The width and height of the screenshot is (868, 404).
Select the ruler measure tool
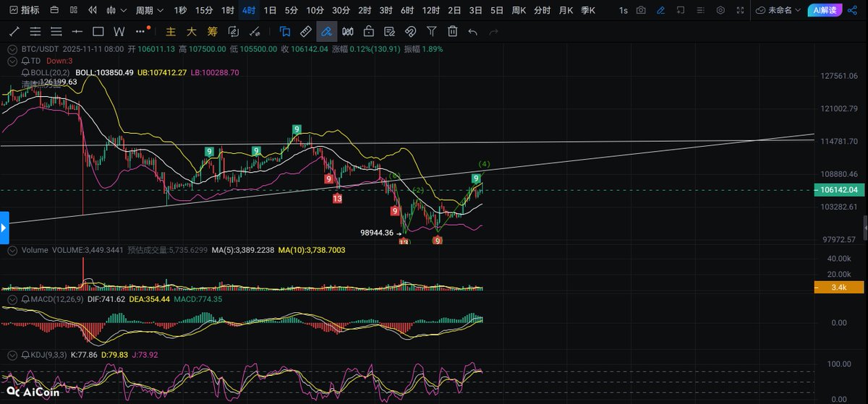(x=306, y=31)
